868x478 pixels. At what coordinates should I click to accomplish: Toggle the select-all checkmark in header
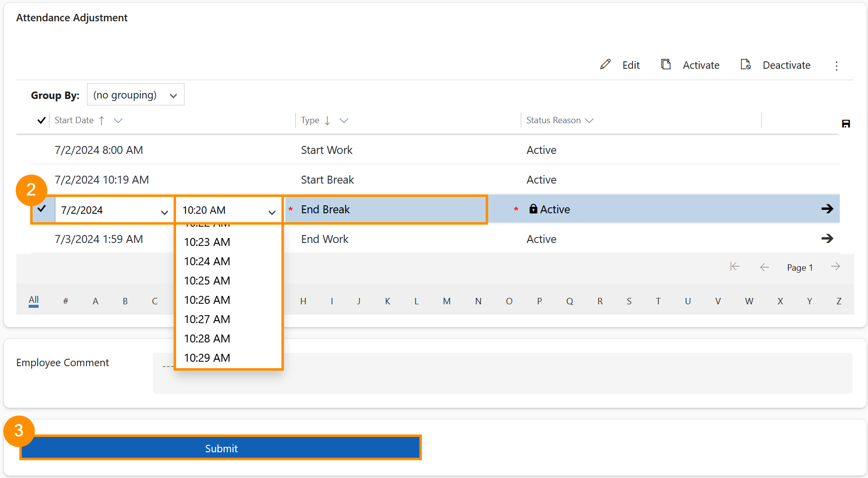point(42,120)
